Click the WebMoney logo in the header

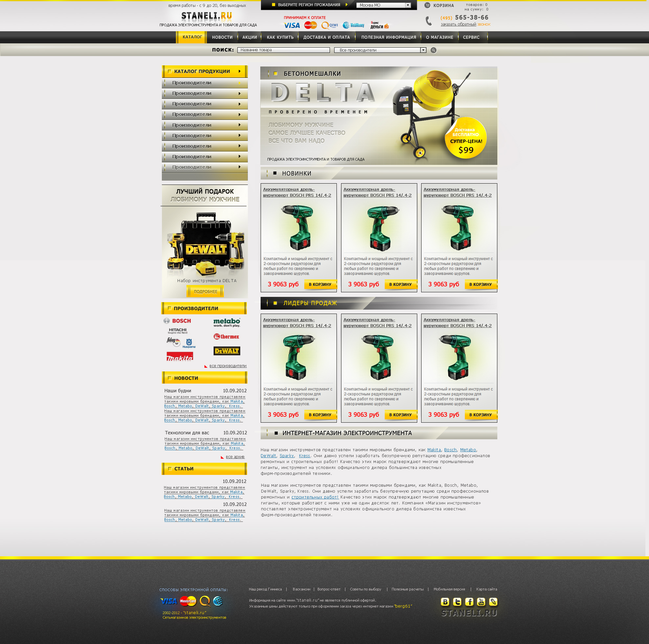[354, 25]
